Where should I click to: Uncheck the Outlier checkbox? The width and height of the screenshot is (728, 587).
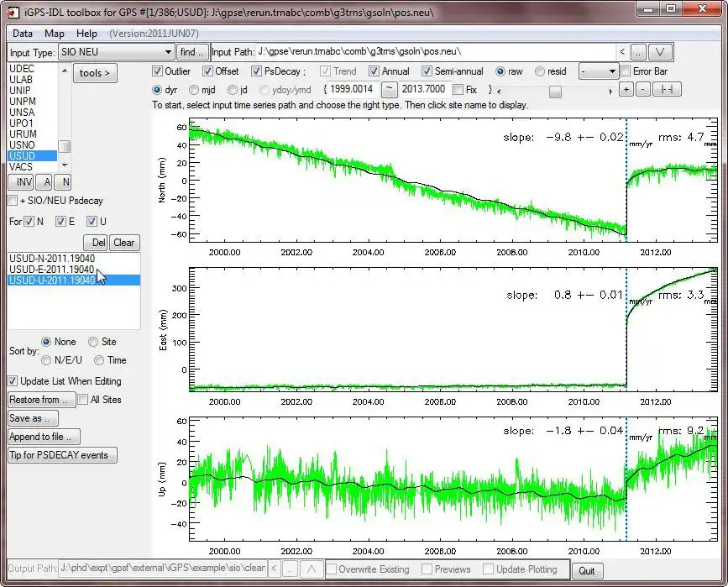(158, 71)
